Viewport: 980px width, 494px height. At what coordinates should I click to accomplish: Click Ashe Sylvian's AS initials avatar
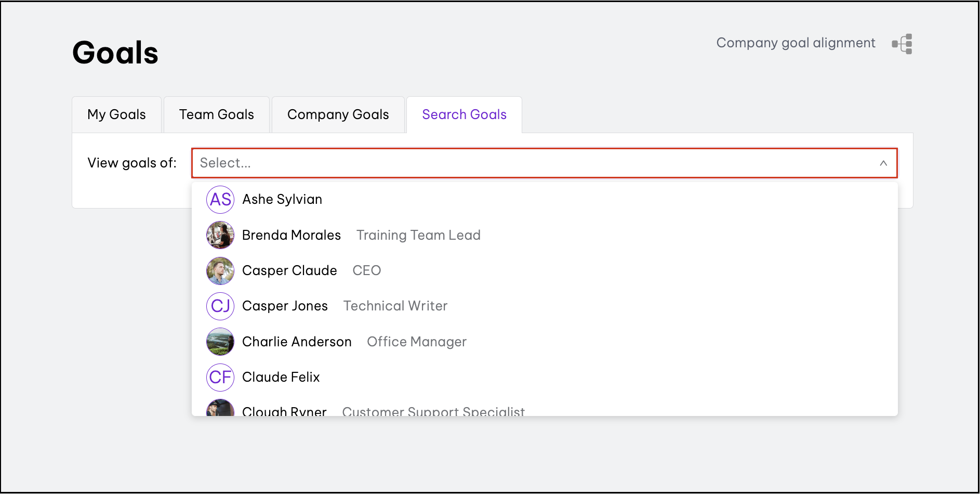[220, 200]
